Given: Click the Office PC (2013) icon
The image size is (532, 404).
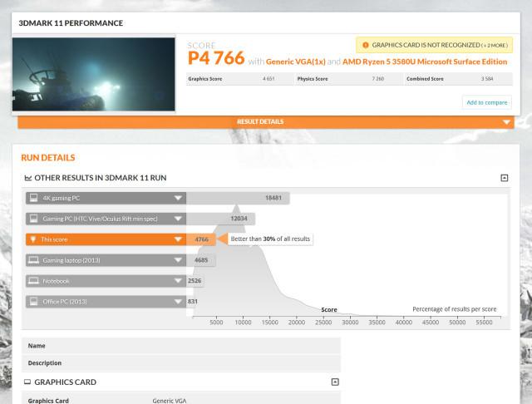Looking at the screenshot, I should click(x=33, y=301).
